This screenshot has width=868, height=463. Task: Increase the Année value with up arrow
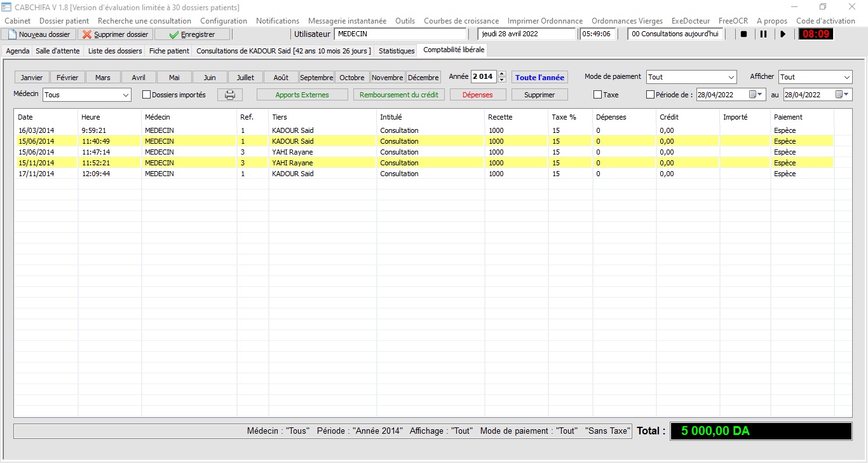502,74
